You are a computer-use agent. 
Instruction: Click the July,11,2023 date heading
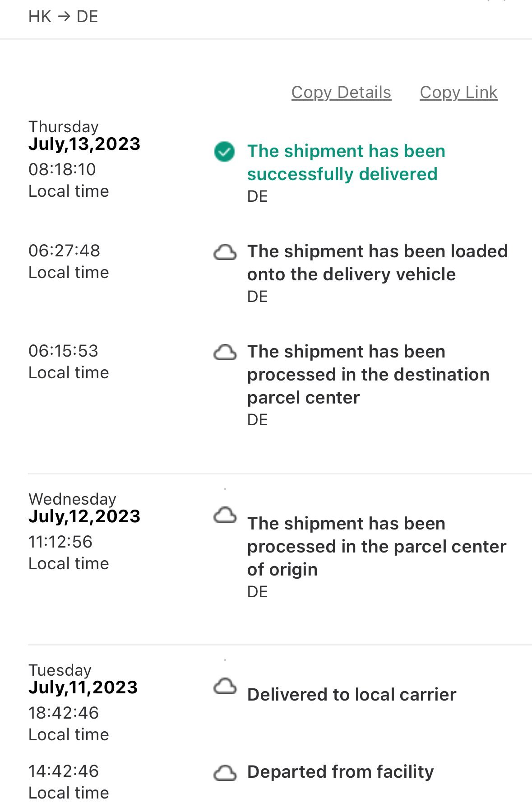83,687
